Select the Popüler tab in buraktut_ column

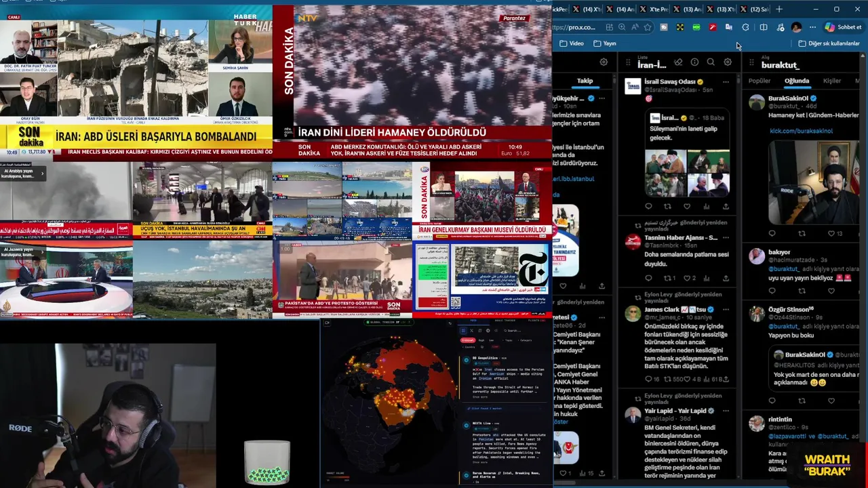759,81
